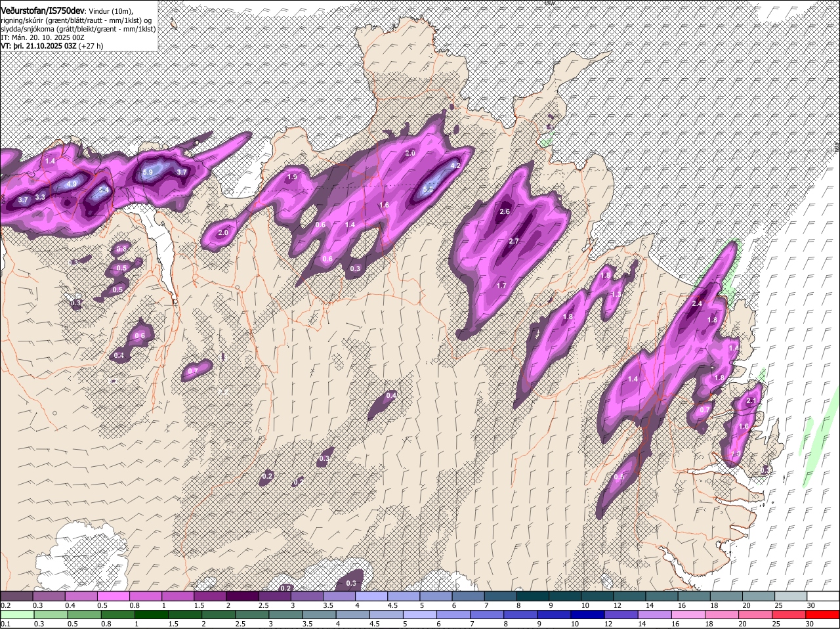Viewport: 840px width, 629px height.
Task: Click the 2.4 precipitation value
Action: point(697,304)
